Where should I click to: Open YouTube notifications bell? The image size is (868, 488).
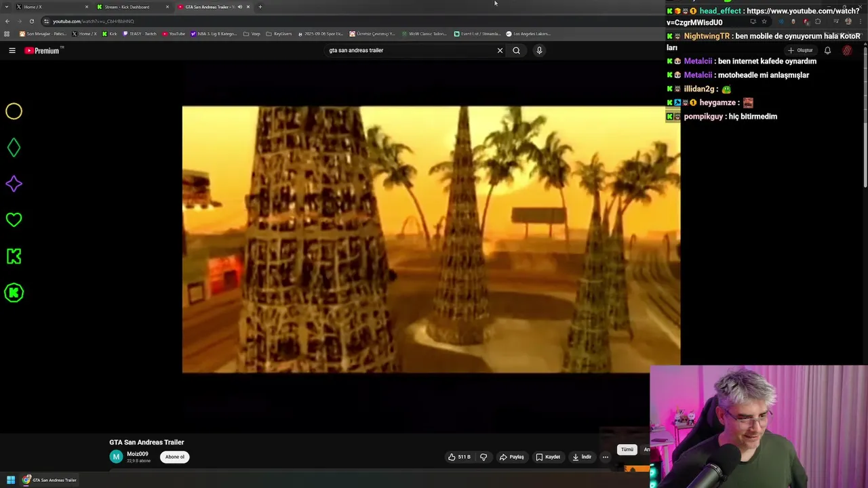point(827,50)
